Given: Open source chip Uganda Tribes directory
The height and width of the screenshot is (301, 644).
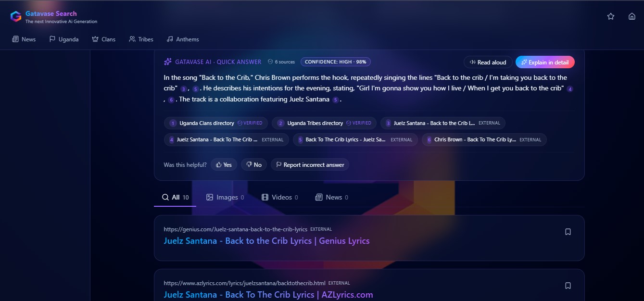Looking at the screenshot, I should tap(324, 123).
